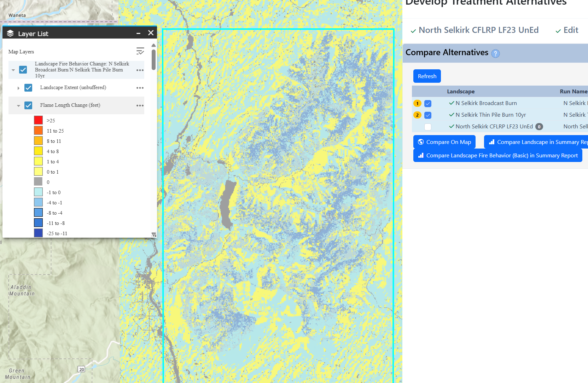Image resolution: width=588 pixels, height=383 pixels.
Task: Open options menu for Flame Length Change (feet)
Action: click(x=140, y=105)
